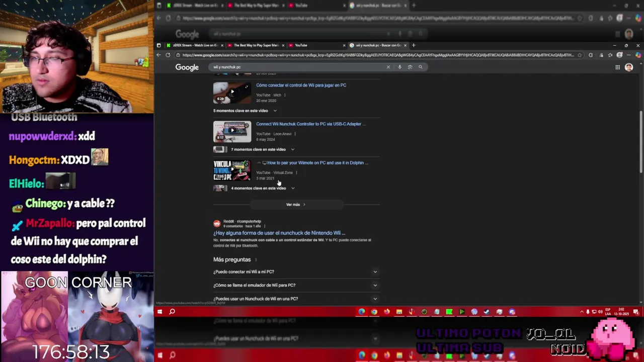The image size is (644, 362).
Task: Open Windows taskbar search magnifier
Action: point(172,312)
